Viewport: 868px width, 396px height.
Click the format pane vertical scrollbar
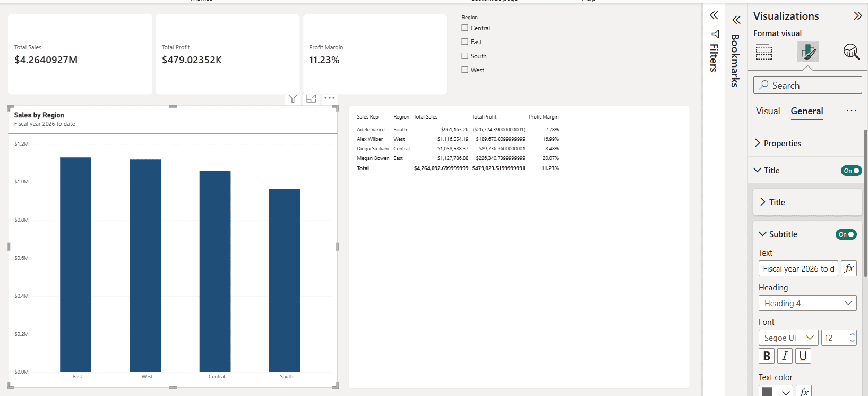(865, 202)
